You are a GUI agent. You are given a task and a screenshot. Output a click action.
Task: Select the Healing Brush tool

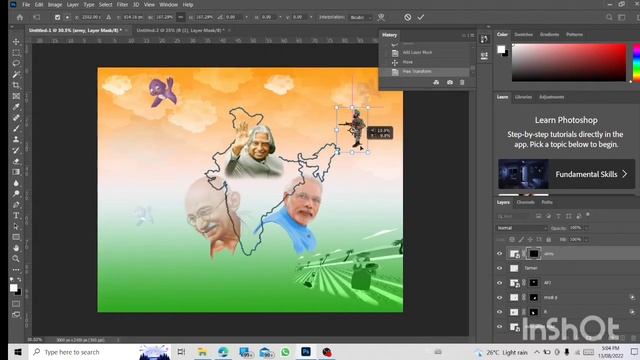[16, 118]
